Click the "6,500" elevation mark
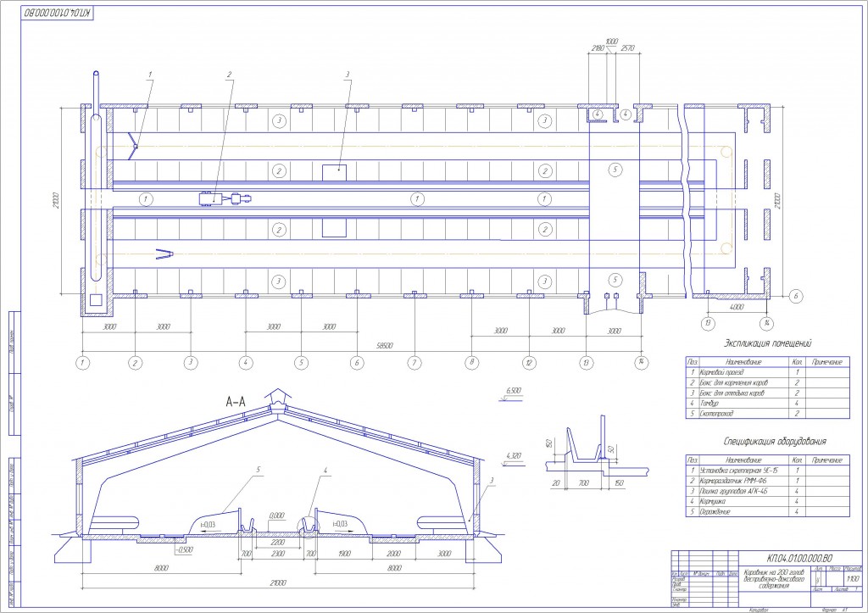Viewport: 868px width, 613px height. (x=513, y=391)
